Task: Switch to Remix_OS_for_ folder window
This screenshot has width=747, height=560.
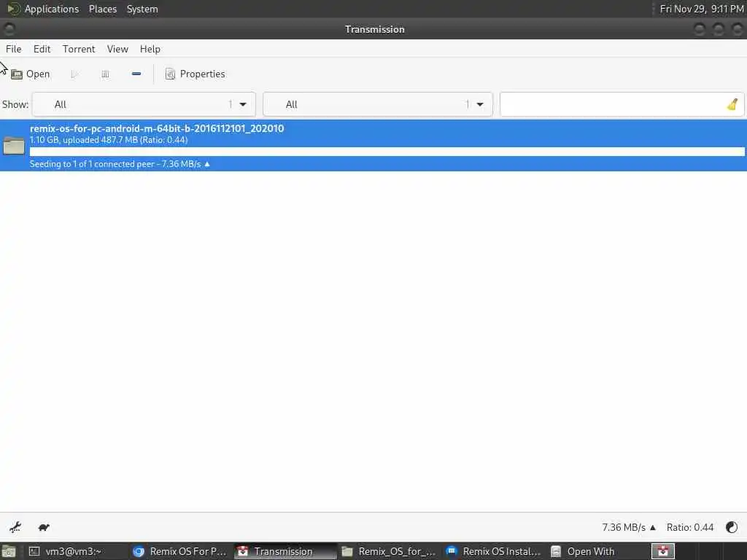Action: [x=390, y=551]
